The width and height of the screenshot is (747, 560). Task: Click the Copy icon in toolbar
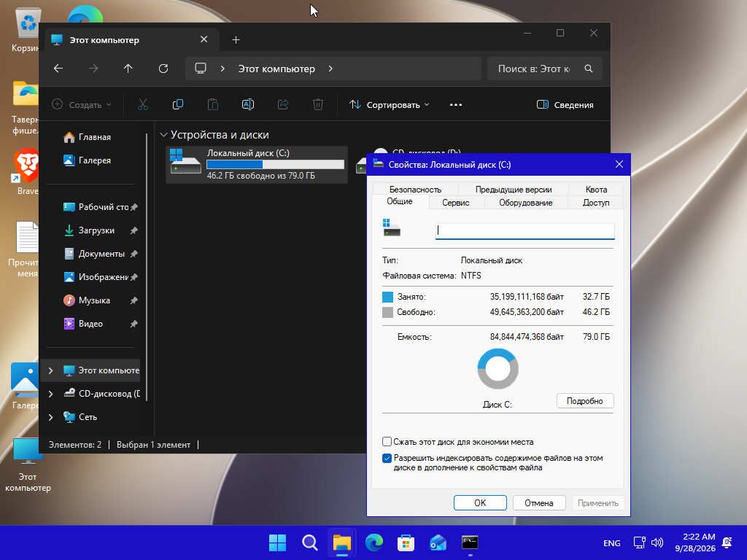(178, 104)
